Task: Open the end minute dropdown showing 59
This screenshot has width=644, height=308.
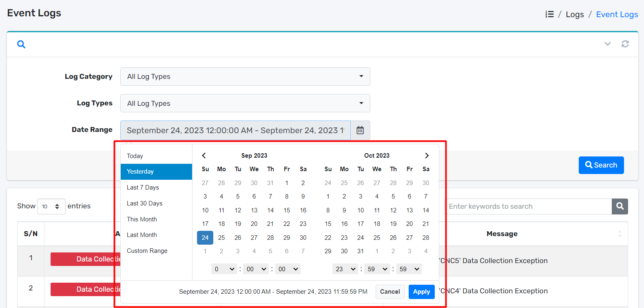Action: coord(377,269)
